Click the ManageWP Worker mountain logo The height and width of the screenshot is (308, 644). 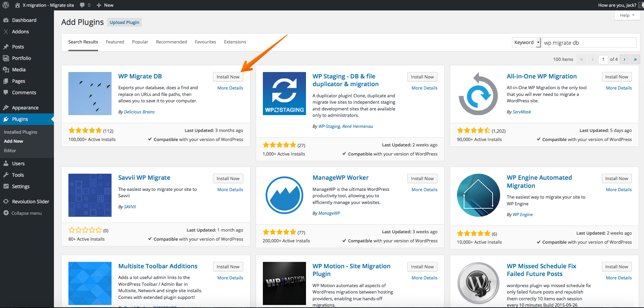(x=284, y=195)
